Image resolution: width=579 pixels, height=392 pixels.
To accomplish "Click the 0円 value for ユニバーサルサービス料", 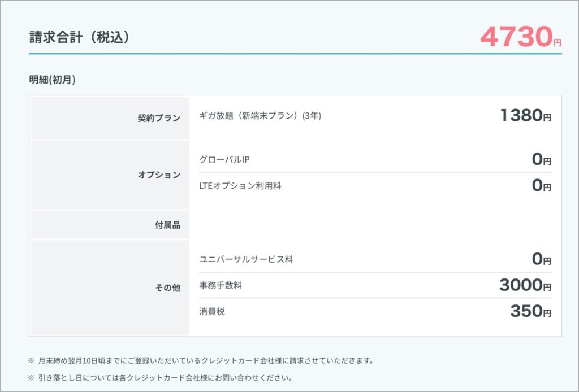I will (542, 259).
